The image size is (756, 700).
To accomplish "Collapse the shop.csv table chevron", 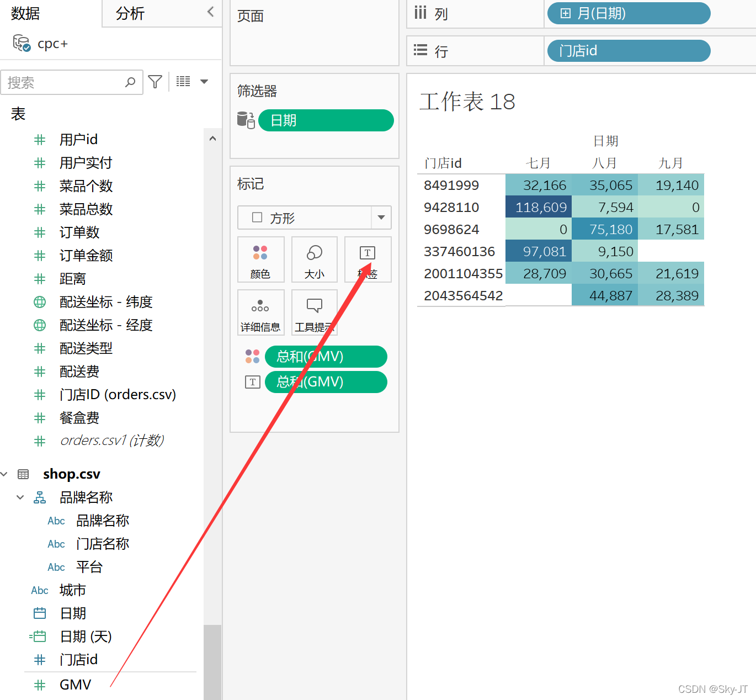I will point(5,474).
